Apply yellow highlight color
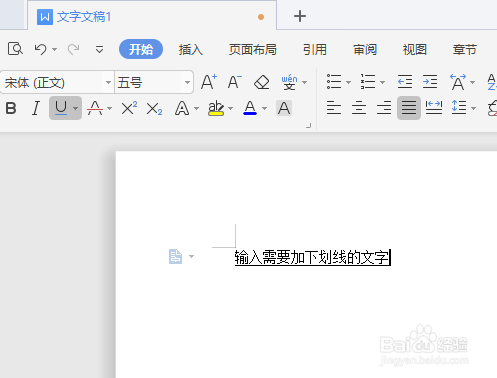This screenshot has width=497, height=378. [x=216, y=108]
